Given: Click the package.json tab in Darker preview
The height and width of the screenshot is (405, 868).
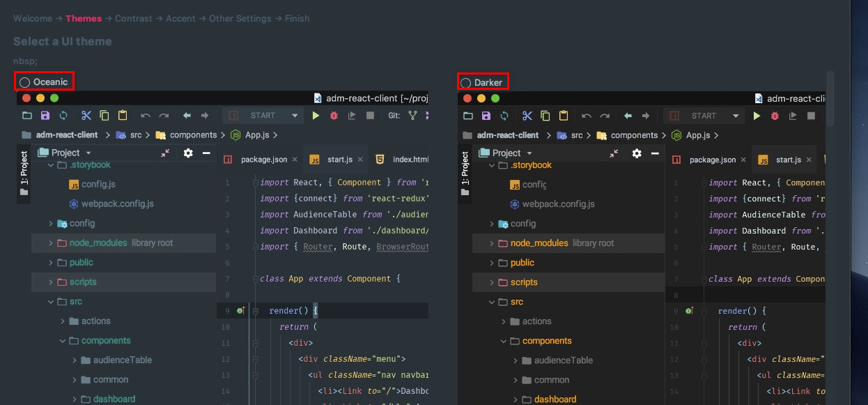Looking at the screenshot, I should 708,160.
